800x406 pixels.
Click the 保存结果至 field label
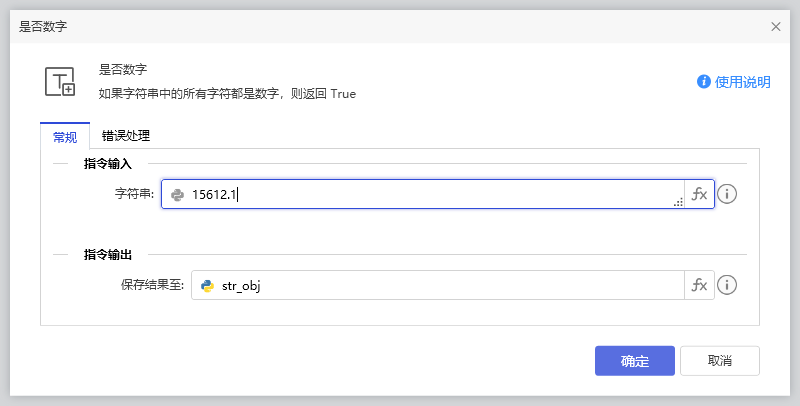pos(153,286)
